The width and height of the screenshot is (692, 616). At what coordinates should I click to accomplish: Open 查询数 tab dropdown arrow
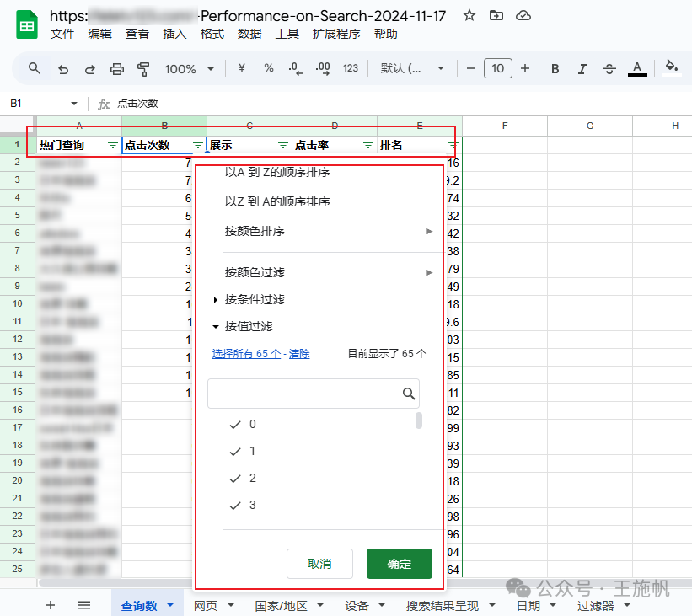coord(170,605)
